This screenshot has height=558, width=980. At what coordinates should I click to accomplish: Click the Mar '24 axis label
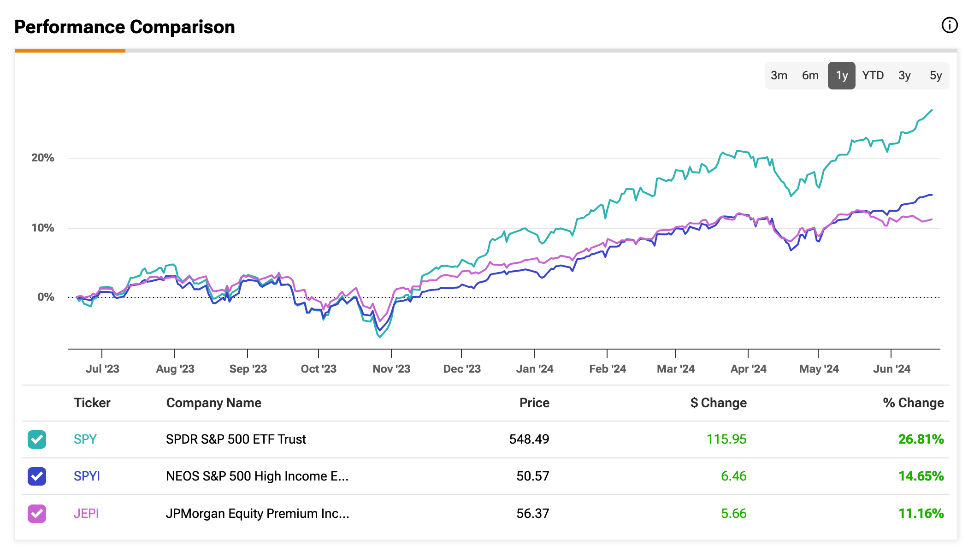[676, 369]
